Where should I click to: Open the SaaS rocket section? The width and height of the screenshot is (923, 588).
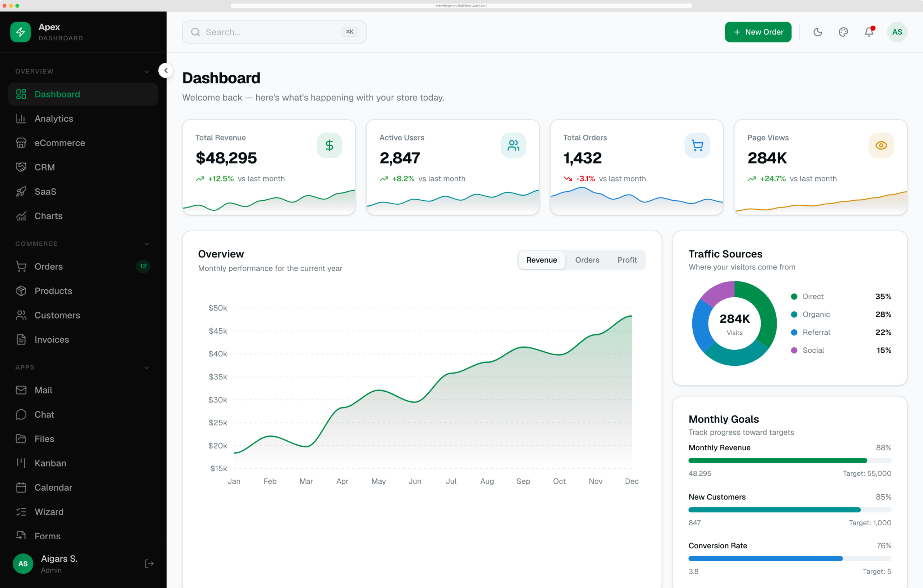click(83, 192)
